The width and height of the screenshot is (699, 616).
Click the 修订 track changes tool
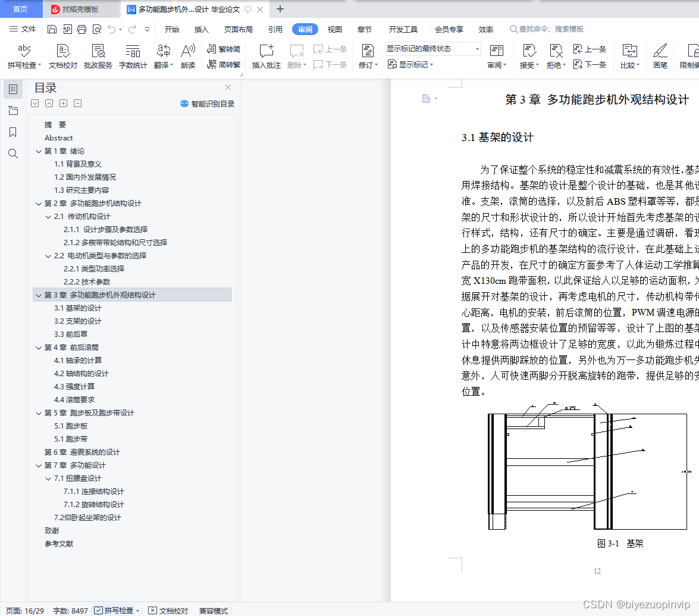[x=368, y=56]
